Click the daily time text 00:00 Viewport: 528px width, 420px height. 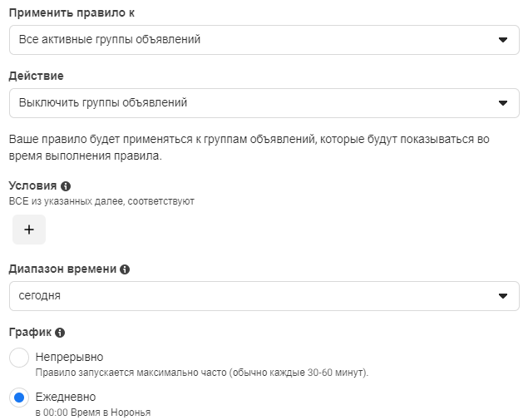(56, 413)
